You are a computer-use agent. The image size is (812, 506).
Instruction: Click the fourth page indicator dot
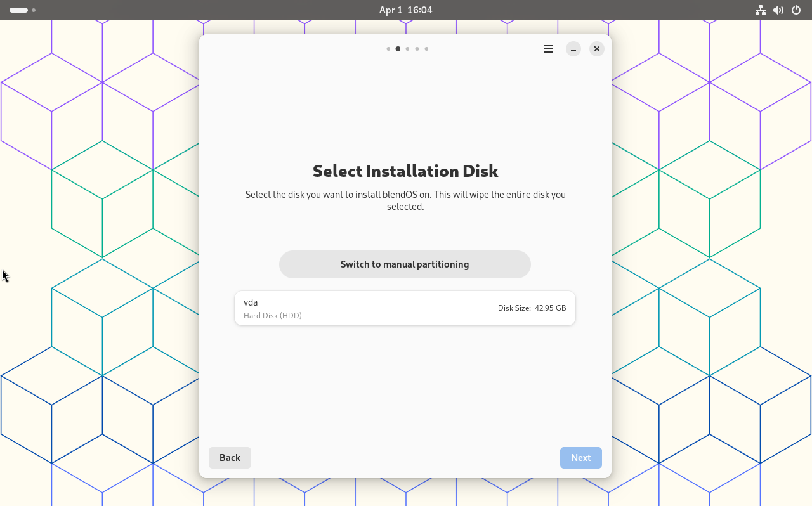tap(417, 49)
